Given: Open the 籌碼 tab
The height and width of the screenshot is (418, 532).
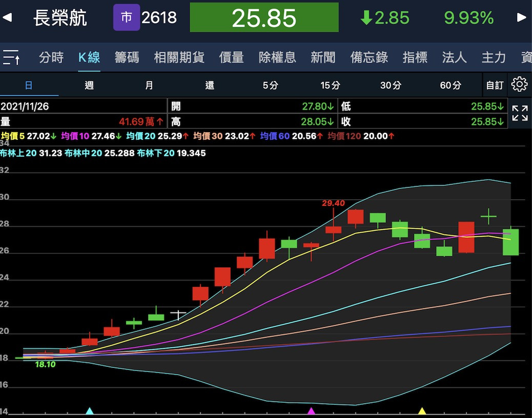Looking at the screenshot, I should click(127, 57).
